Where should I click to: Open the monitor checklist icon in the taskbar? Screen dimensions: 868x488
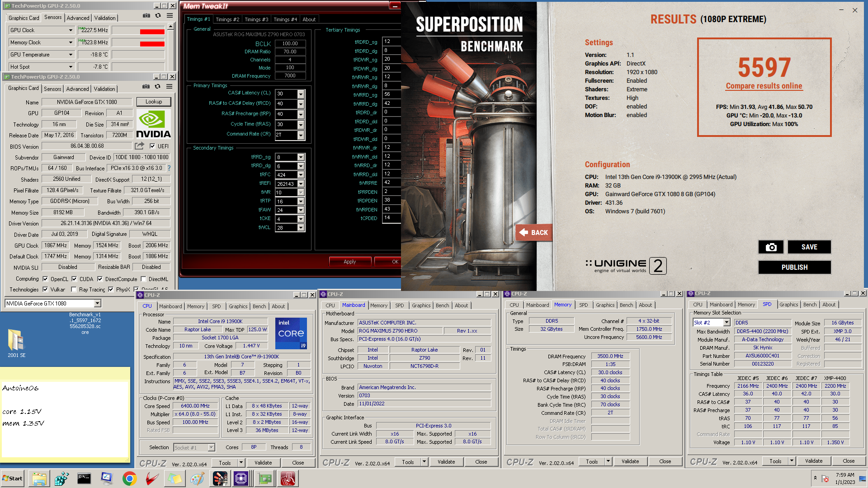tap(107, 479)
